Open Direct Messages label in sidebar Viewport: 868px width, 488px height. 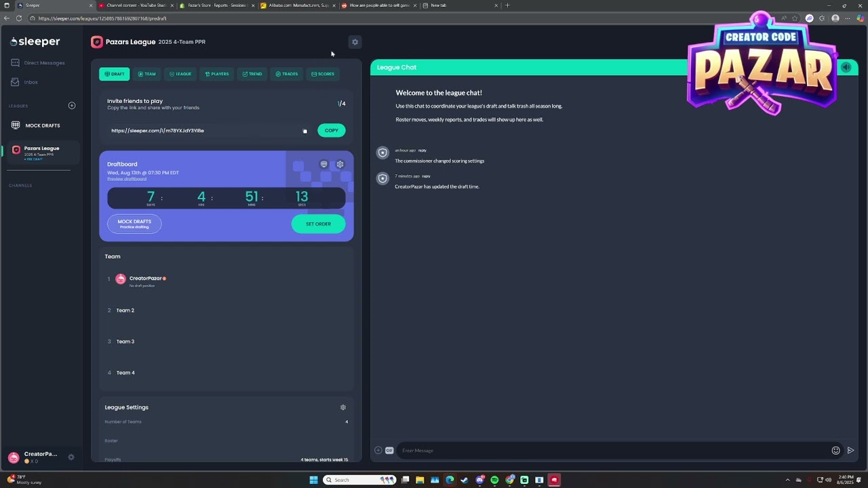pyautogui.click(x=45, y=63)
